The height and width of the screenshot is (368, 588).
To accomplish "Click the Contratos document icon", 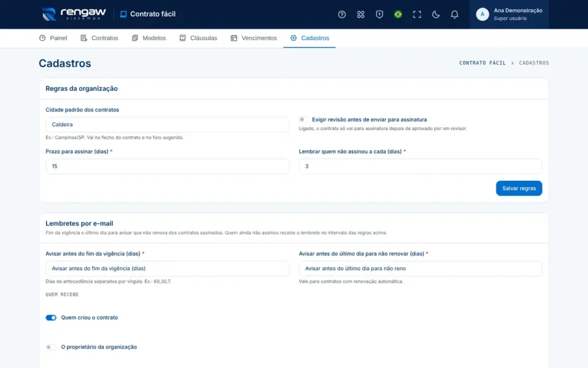I will (84, 38).
